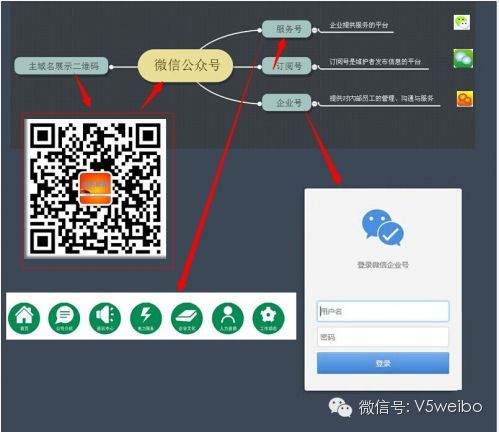Select the gear work status icon
Image resolution: width=499 pixels, height=432 pixels.
point(269,318)
